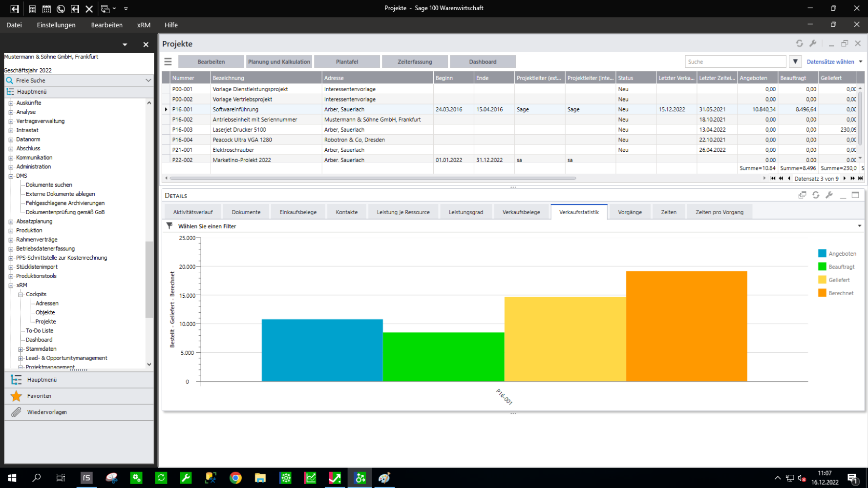Screen dimensions: 868x488
Task: Open the calculator from the title bar
Action: coord(32,9)
